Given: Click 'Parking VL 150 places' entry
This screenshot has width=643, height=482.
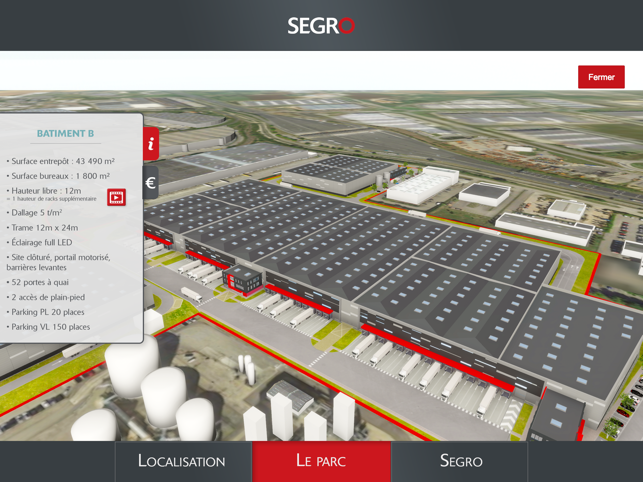Looking at the screenshot, I should [48, 327].
